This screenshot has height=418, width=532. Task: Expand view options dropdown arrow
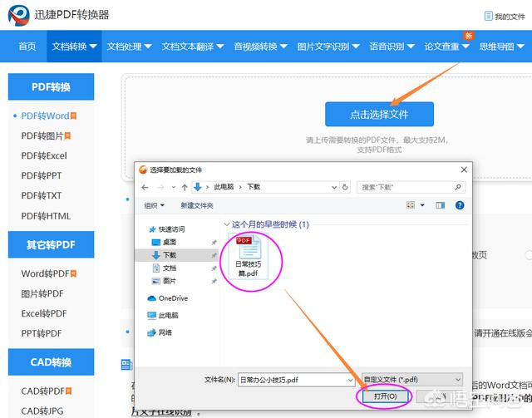click(x=422, y=205)
